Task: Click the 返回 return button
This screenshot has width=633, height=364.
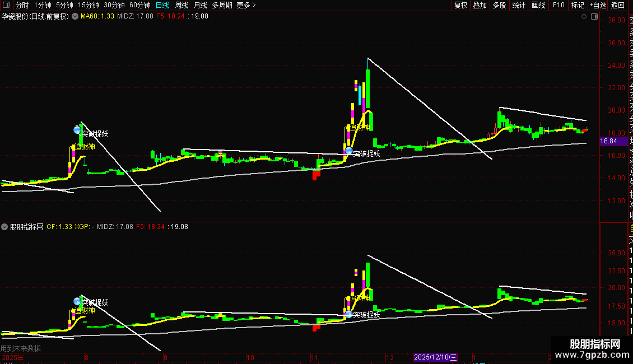Action: pos(618,5)
